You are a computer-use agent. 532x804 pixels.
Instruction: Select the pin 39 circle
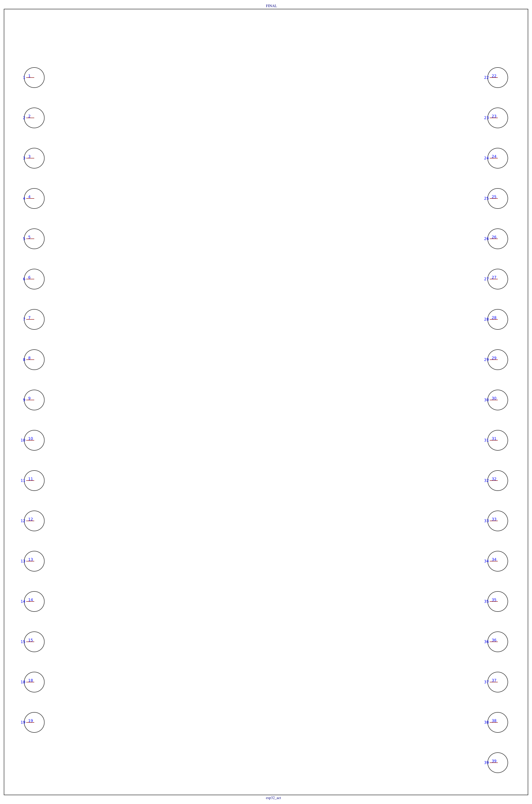tap(498, 762)
